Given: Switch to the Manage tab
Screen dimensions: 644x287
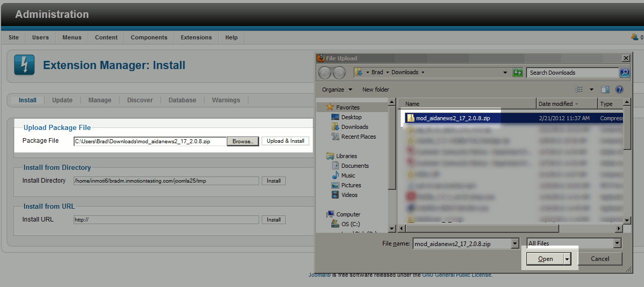Looking at the screenshot, I should tap(100, 100).
